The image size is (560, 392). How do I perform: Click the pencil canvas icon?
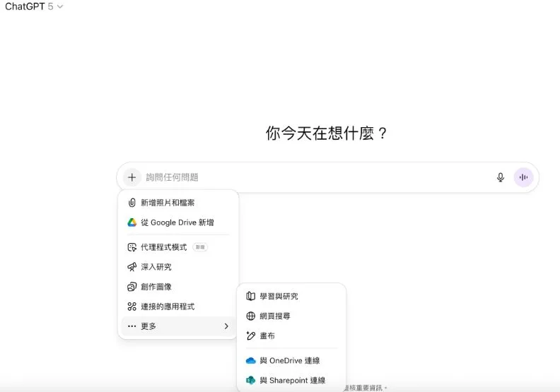coord(251,335)
